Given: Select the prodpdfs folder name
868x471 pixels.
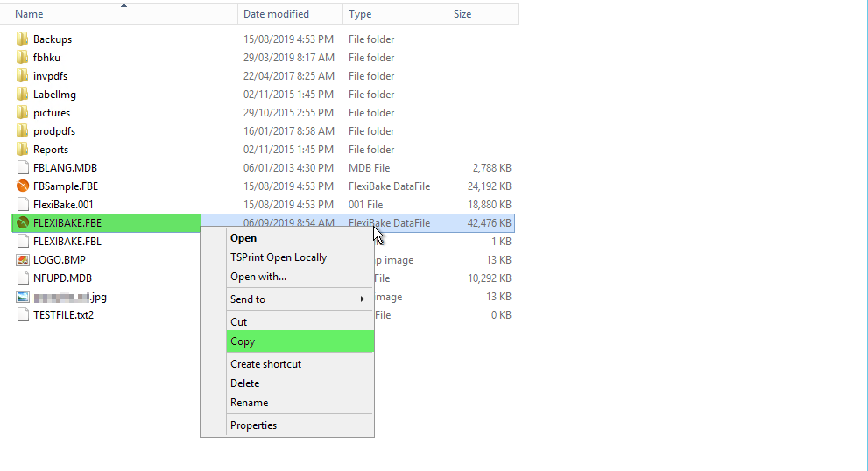Looking at the screenshot, I should coord(54,130).
